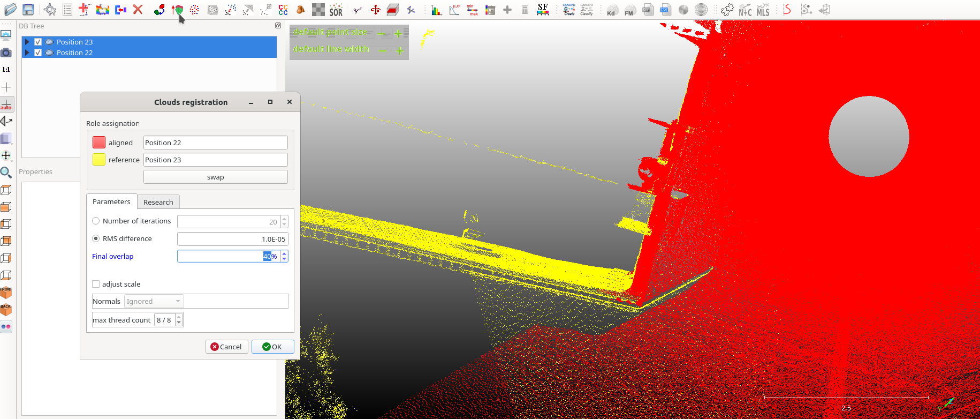Open the CANUPO Create plugin
This screenshot has width=980, height=419.
pos(569,9)
